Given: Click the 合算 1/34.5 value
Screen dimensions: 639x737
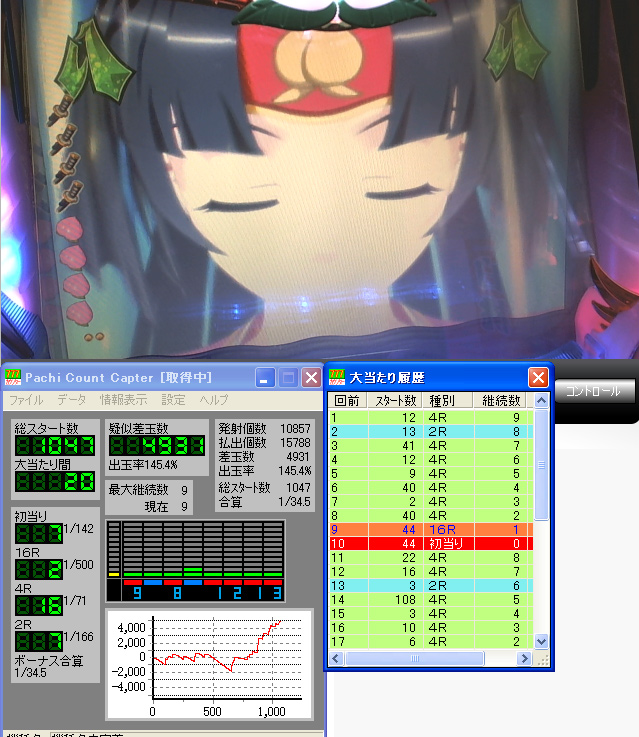Looking at the screenshot, I should [294, 502].
